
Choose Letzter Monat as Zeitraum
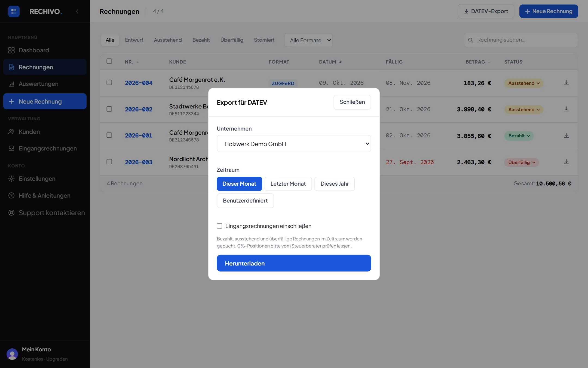(x=288, y=184)
